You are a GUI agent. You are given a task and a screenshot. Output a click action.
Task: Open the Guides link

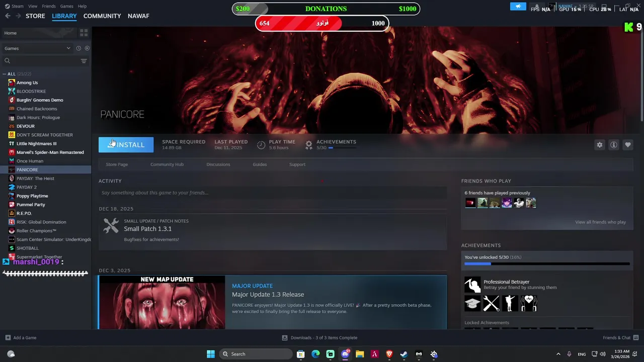point(260,164)
